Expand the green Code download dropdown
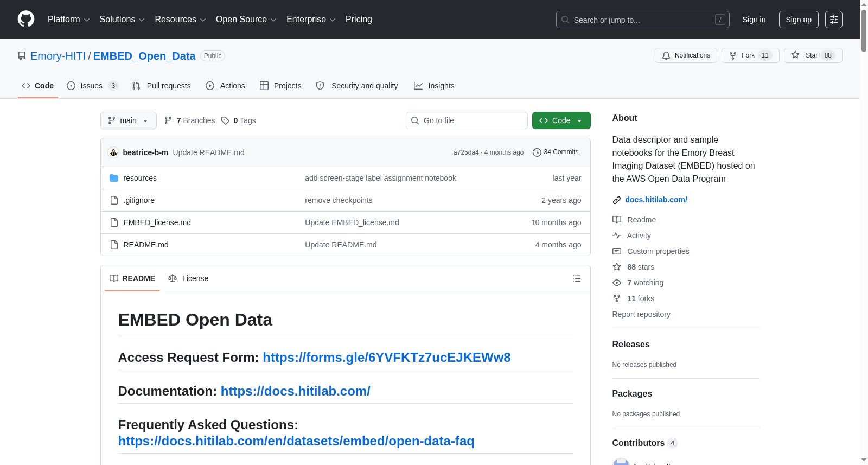Viewport: 868px width, 465px height. pos(561,120)
